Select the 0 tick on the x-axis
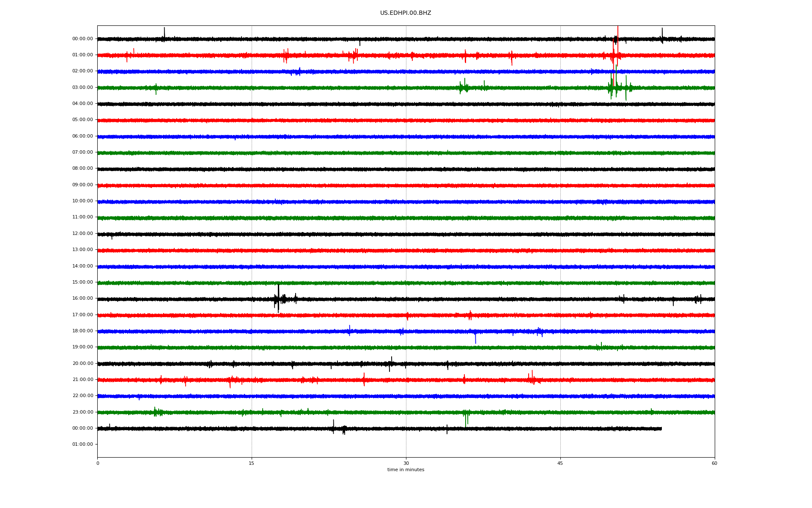Image resolution: width=812 pixels, height=508 pixels. [98, 463]
